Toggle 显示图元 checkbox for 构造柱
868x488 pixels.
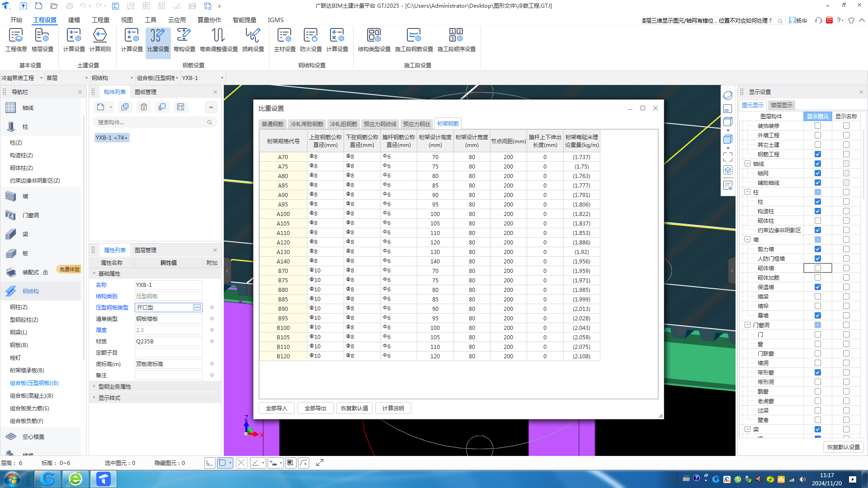point(817,211)
